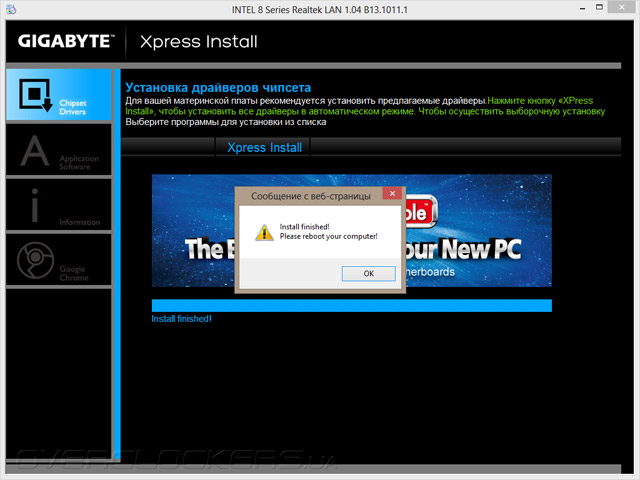Click the 'Установка драйверов чипсета' heading
Viewport: 640px width, 480px height.
click(x=218, y=87)
